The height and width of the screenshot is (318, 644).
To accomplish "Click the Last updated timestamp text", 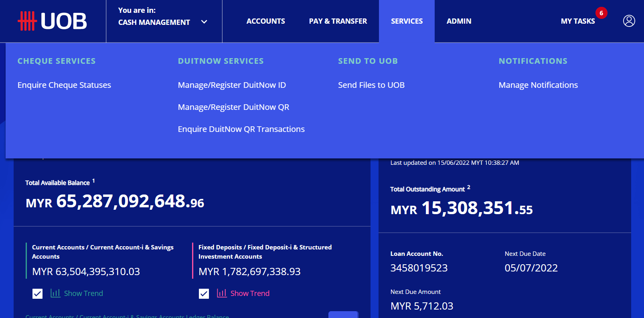I will coord(455,163).
